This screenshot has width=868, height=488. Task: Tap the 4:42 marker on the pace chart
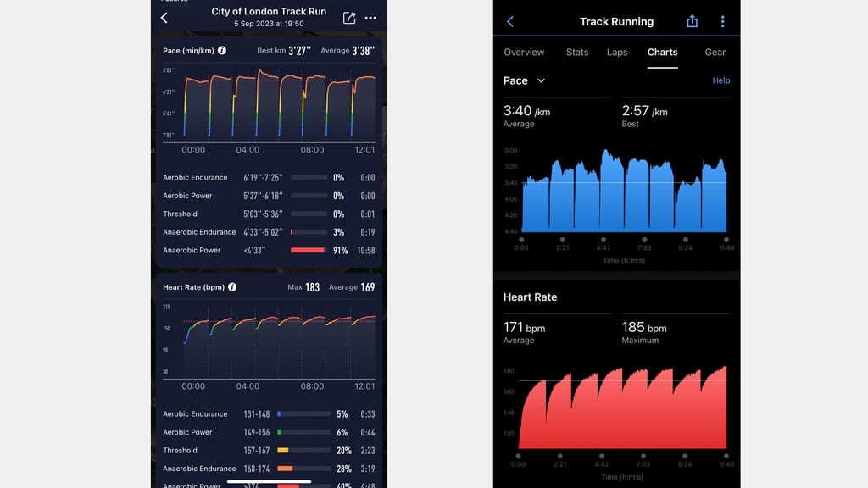coord(604,240)
